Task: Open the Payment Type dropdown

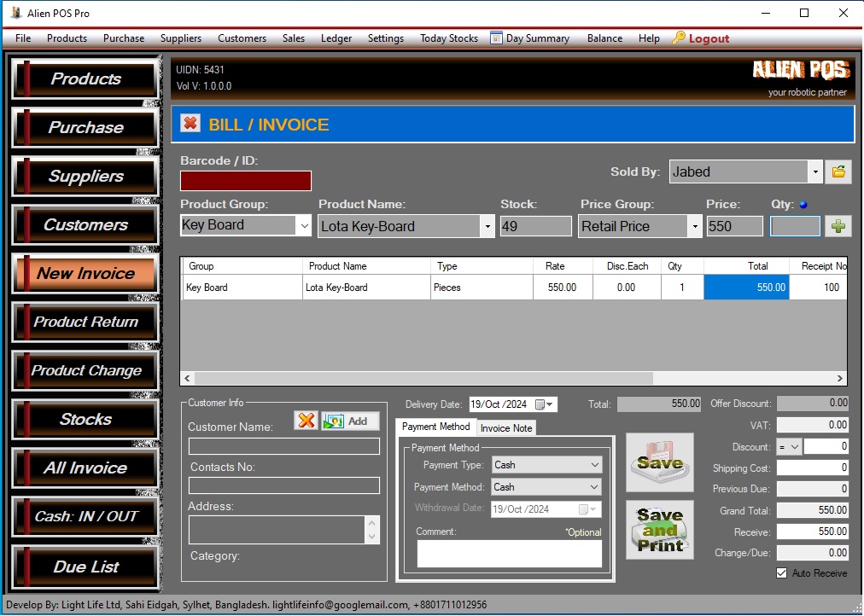Action: click(594, 465)
